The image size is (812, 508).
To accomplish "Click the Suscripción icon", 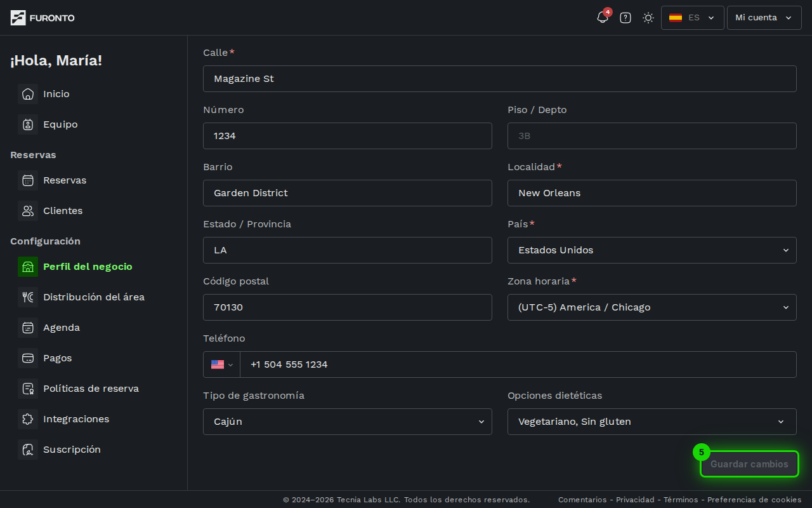I will click(x=28, y=450).
